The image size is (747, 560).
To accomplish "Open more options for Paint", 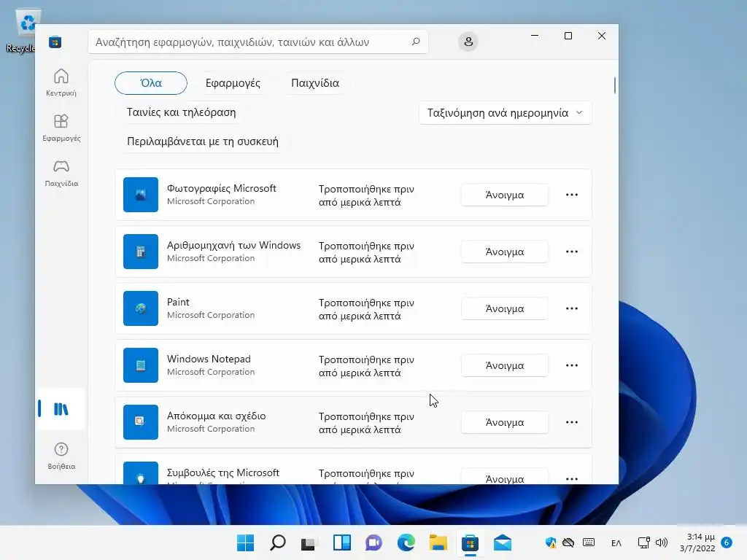I will 572,308.
